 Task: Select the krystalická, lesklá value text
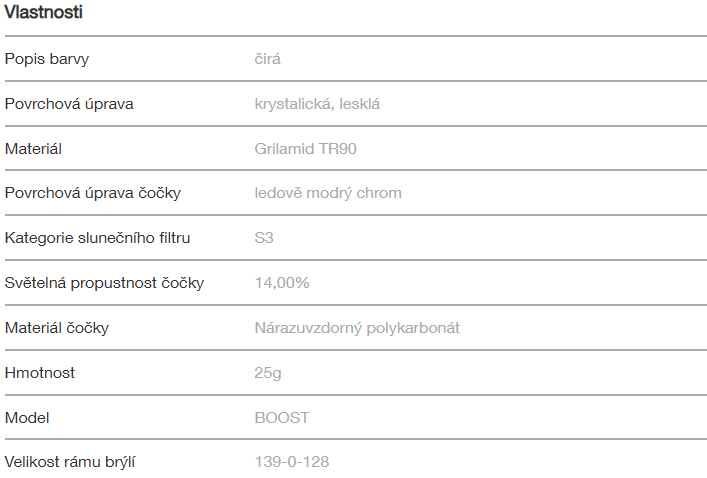[317, 104]
